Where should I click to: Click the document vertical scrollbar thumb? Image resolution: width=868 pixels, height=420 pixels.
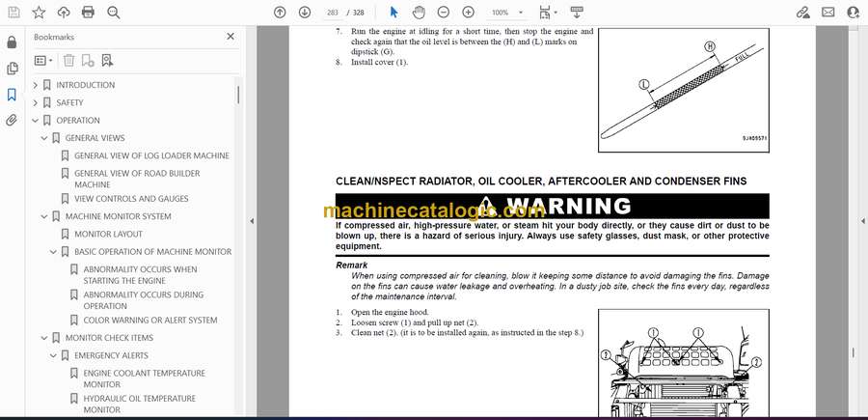pos(854,352)
